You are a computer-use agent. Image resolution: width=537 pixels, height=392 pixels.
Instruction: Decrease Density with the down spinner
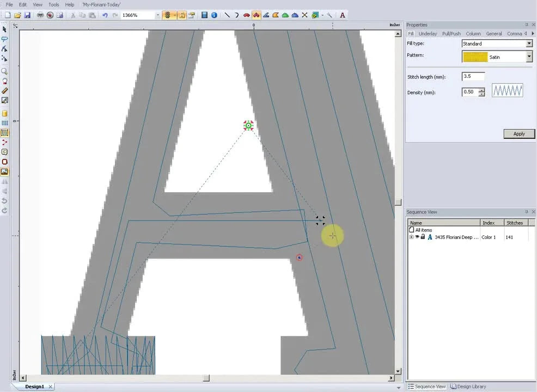tap(481, 94)
